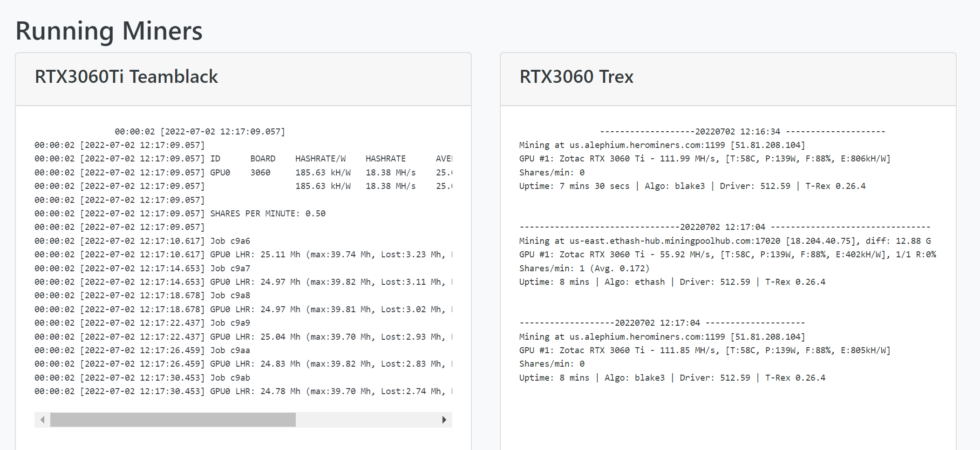Click the Running Miners page heading

[109, 31]
